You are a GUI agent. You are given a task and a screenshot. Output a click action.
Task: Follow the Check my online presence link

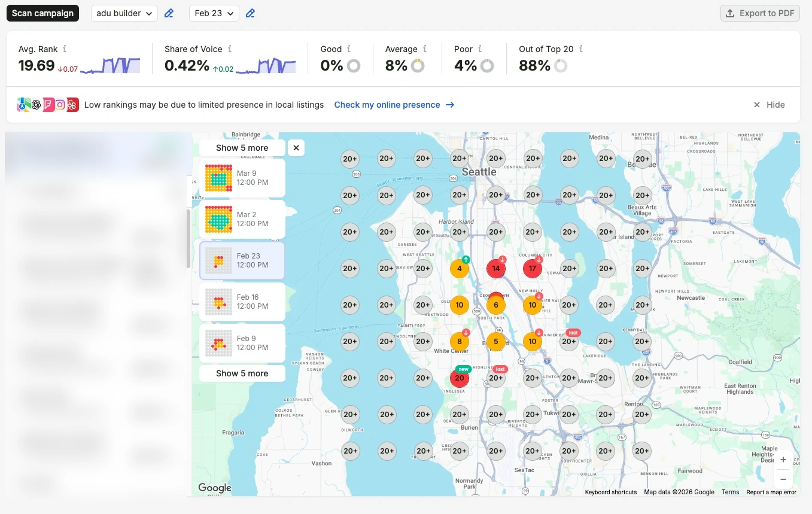click(x=394, y=105)
